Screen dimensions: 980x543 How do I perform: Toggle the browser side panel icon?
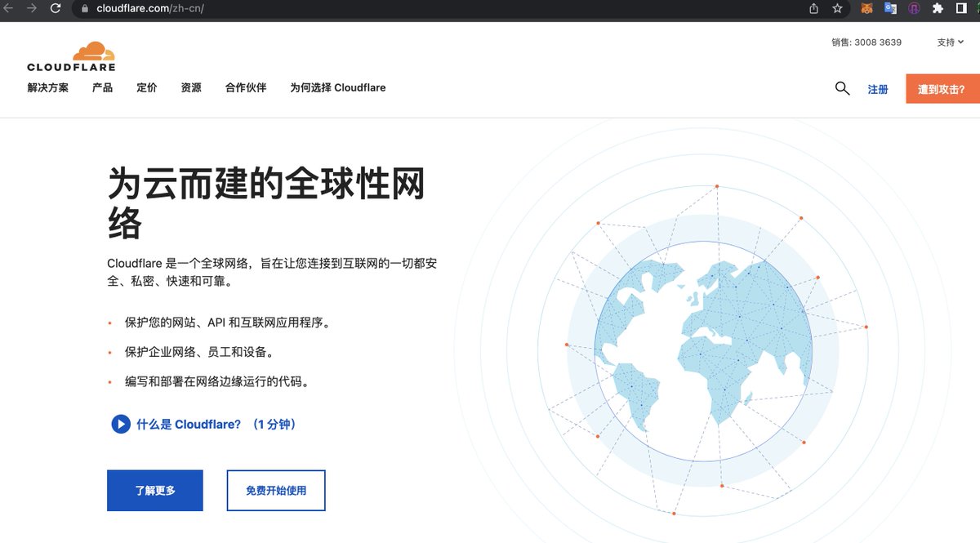[x=961, y=8]
